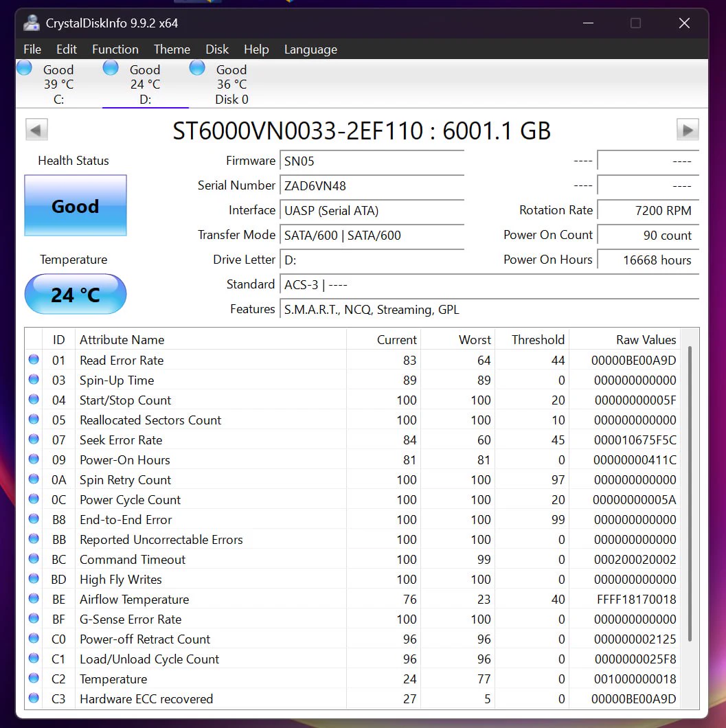Click status orb of D: drive
This screenshot has height=728, width=726.
tap(111, 68)
